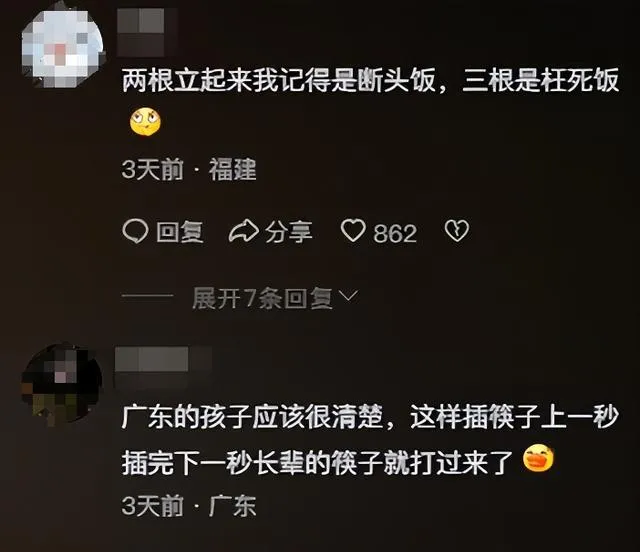
Task: Click the divider line before 展开7条回复
Action: click(147, 295)
